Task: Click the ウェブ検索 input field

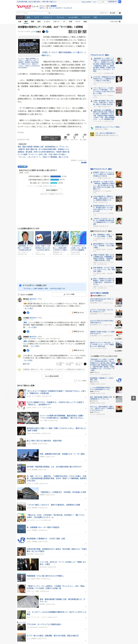Action: coord(102,2)
